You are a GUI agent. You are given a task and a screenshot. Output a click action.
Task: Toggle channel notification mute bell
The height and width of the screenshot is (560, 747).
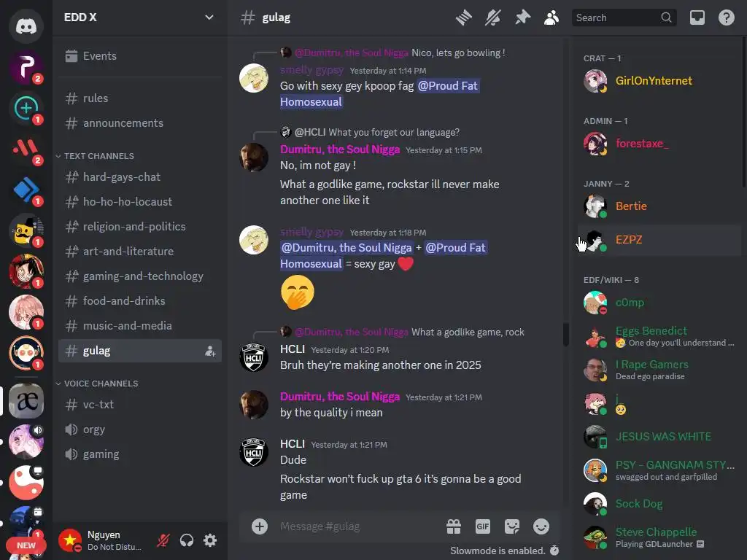pos(493,17)
